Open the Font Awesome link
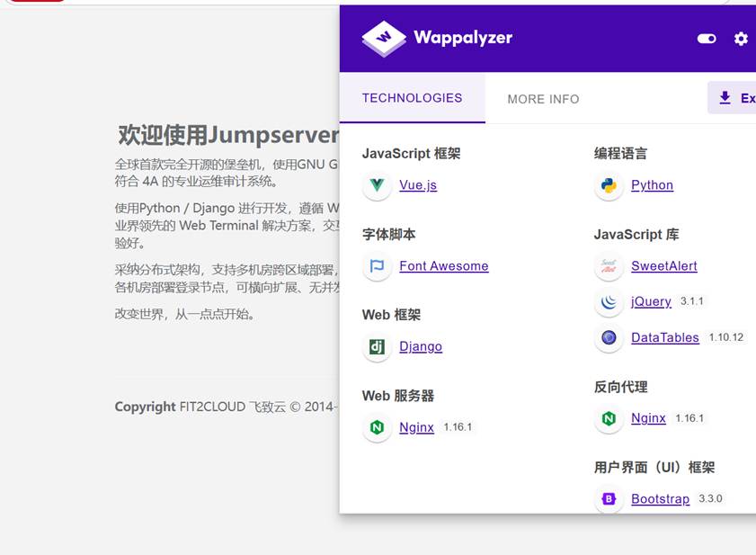 tap(443, 266)
